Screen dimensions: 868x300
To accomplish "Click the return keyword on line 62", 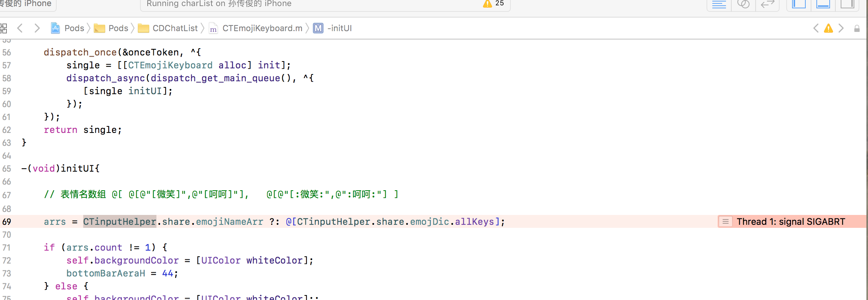I will [61, 130].
